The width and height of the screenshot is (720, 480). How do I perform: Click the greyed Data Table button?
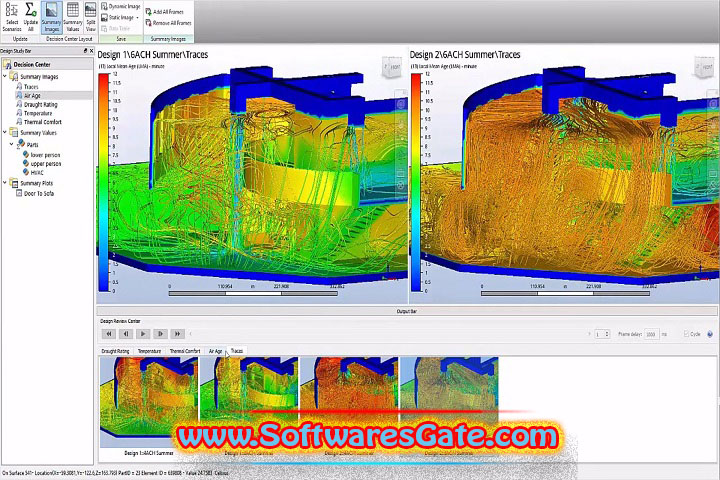point(116,28)
